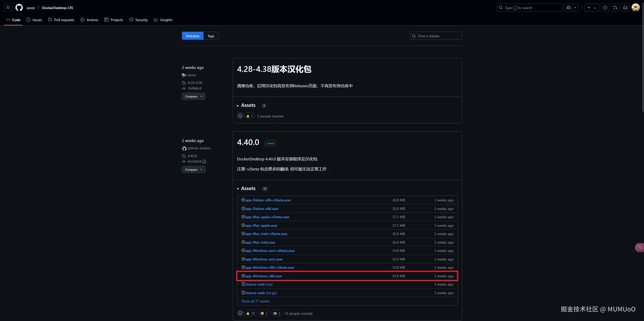Download app-Windows-x86.asar
Image resolution: width=644 pixels, height=321 pixels.
click(264, 276)
